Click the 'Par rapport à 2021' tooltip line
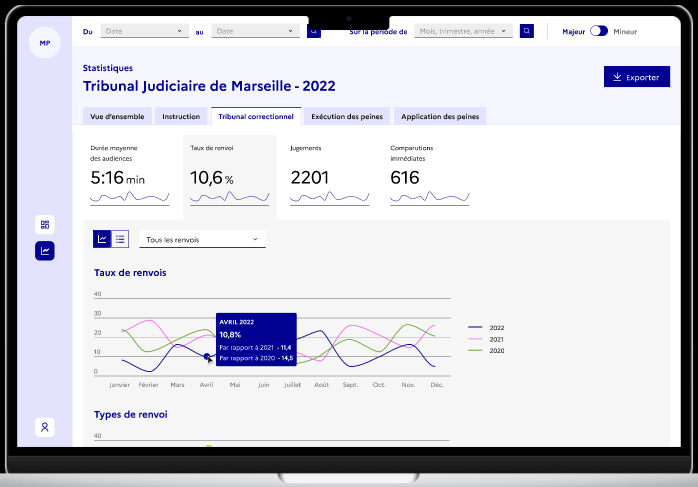Image resolution: width=698 pixels, height=487 pixels. pyautogui.click(x=255, y=347)
